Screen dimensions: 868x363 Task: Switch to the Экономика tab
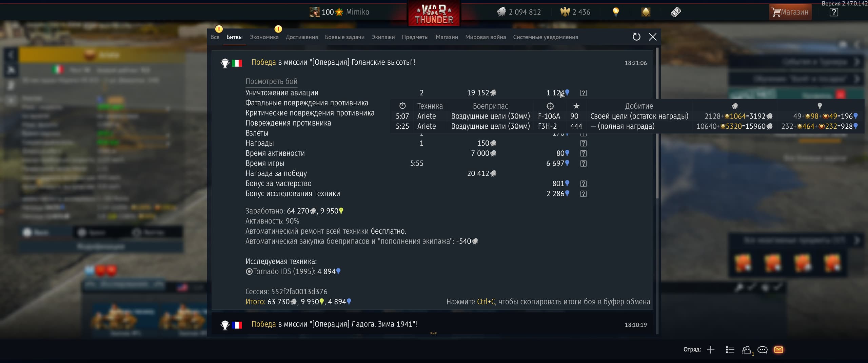click(264, 37)
